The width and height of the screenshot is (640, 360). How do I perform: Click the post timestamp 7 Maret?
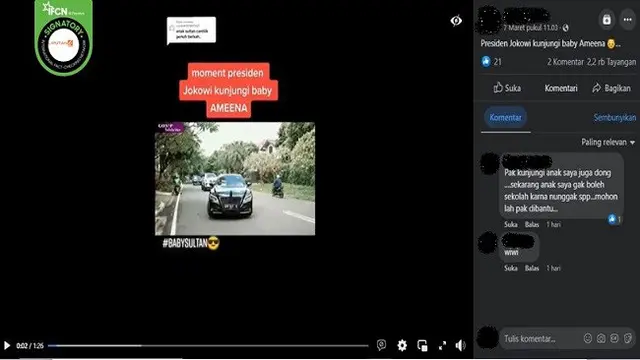(530, 28)
